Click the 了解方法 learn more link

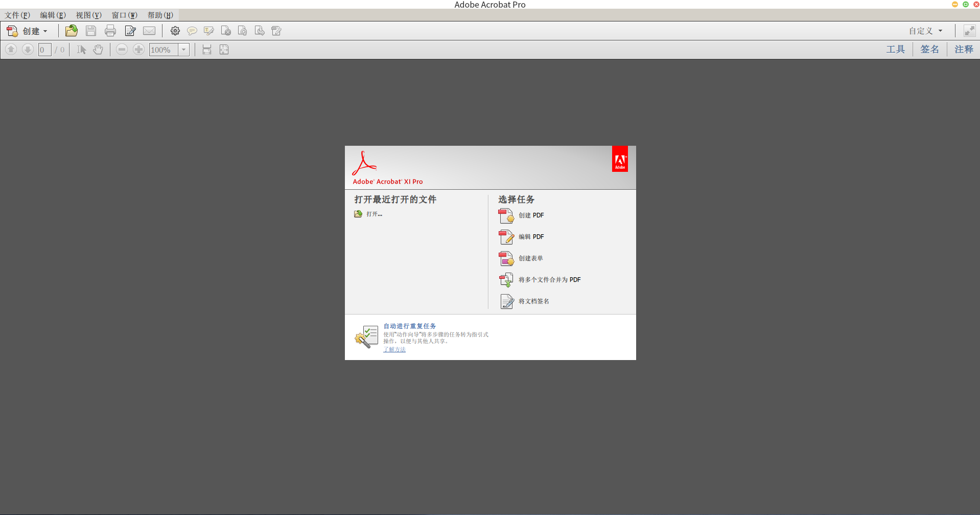tap(394, 349)
